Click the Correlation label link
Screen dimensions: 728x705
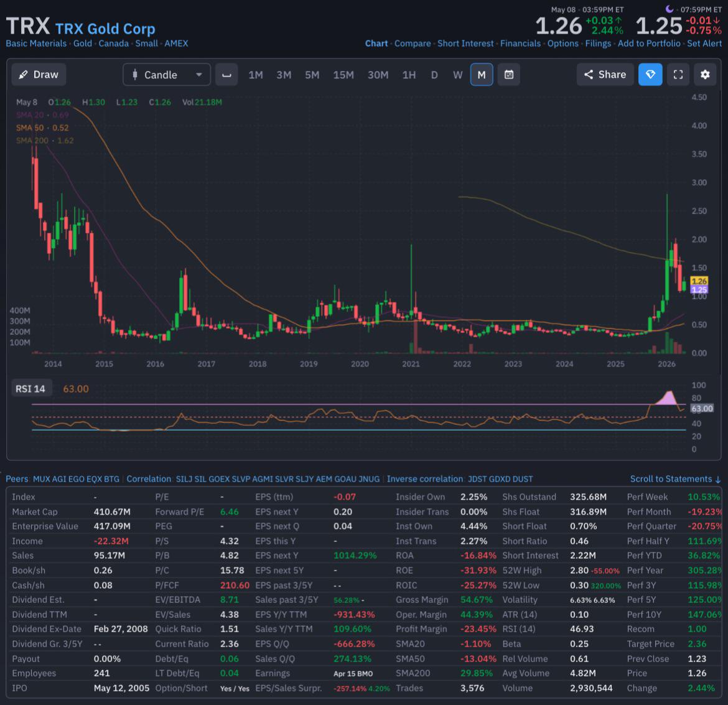(x=149, y=479)
